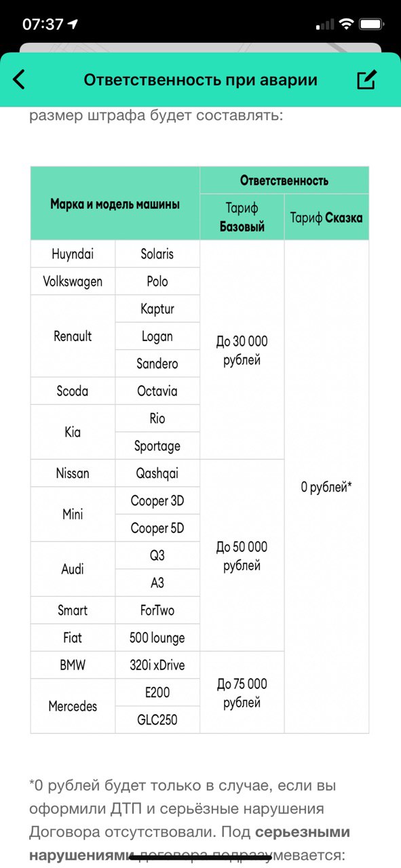
Task: Tap the Mercedes brand cell
Action: pos(73,706)
